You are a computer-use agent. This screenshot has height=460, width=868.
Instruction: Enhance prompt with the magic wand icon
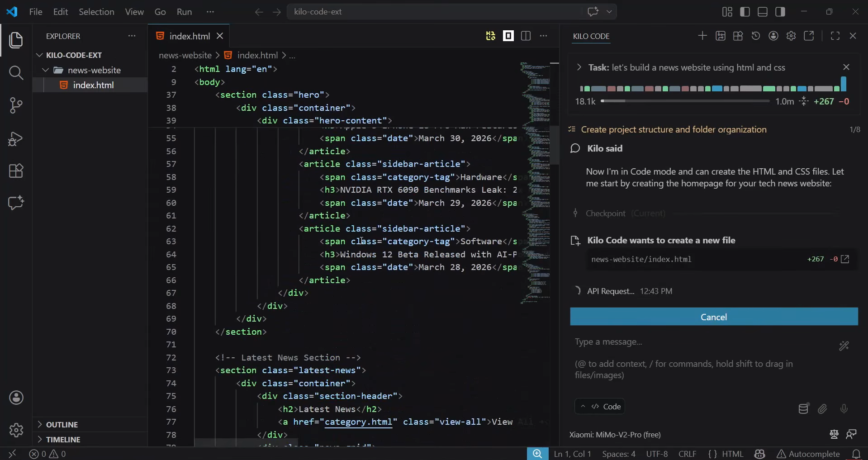coord(844,346)
